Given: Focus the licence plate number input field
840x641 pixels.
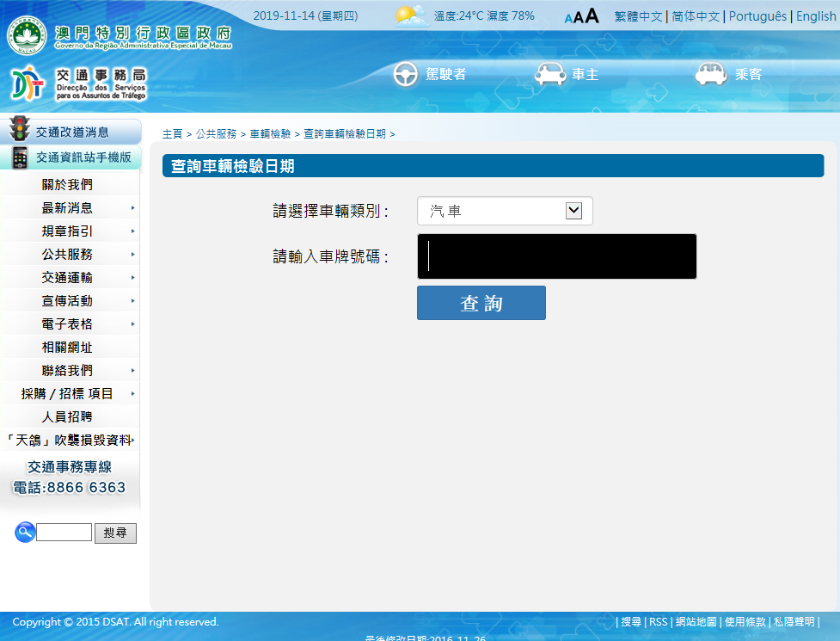Looking at the screenshot, I should pyautogui.click(x=556, y=256).
